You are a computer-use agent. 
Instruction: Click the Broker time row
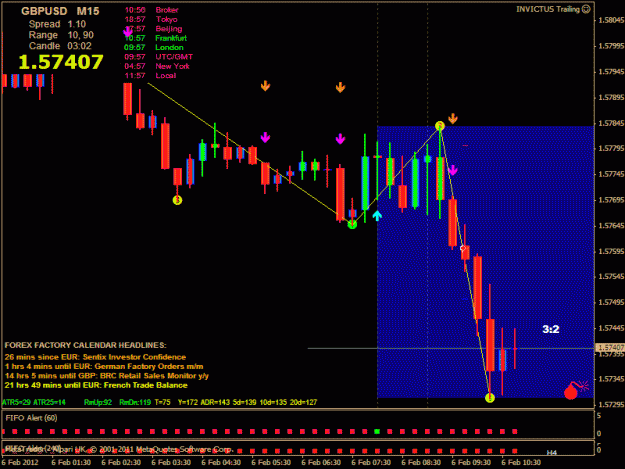[151, 10]
